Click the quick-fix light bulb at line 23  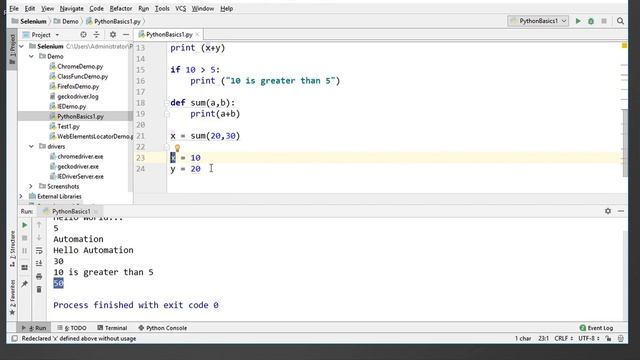point(177,148)
